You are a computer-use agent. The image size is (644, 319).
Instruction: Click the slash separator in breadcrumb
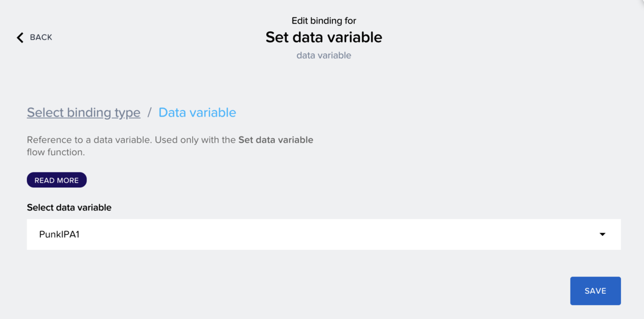(150, 113)
